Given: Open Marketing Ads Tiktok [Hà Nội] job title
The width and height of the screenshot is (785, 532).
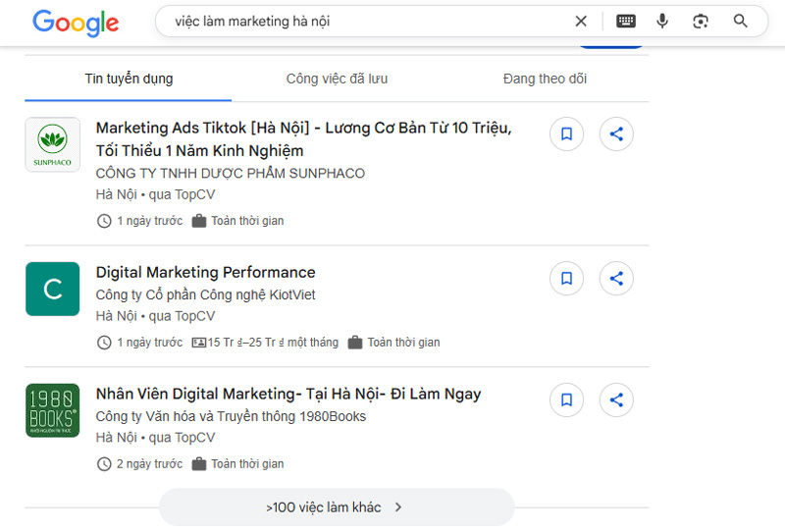Looking at the screenshot, I should tap(303, 139).
